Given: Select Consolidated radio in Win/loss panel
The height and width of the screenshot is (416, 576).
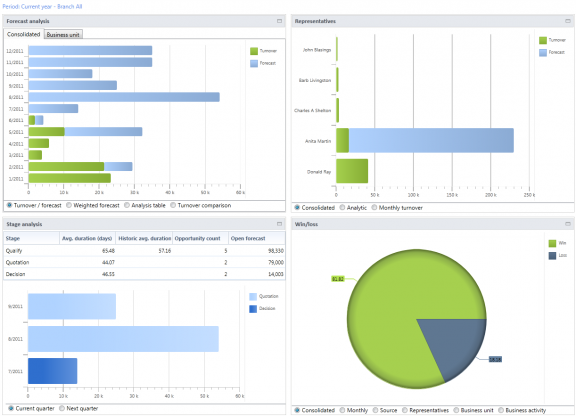Looking at the screenshot, I should pyautogui.click(x=297, y=410).
